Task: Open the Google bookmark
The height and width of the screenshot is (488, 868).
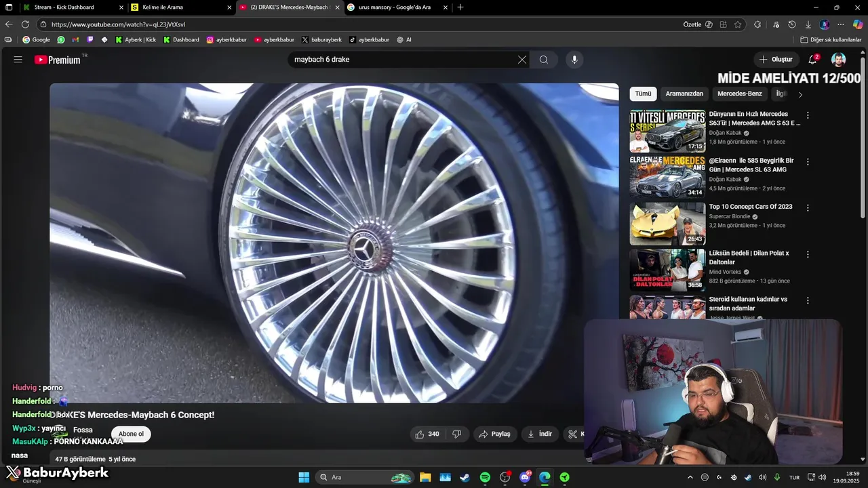Action: (36, 40)
